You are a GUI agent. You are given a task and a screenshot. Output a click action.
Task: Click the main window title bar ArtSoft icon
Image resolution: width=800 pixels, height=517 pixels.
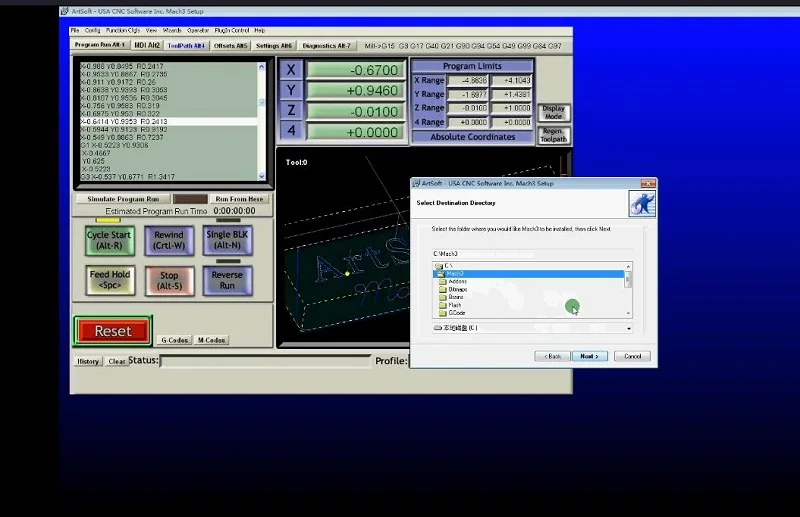(x=65, y=11)
